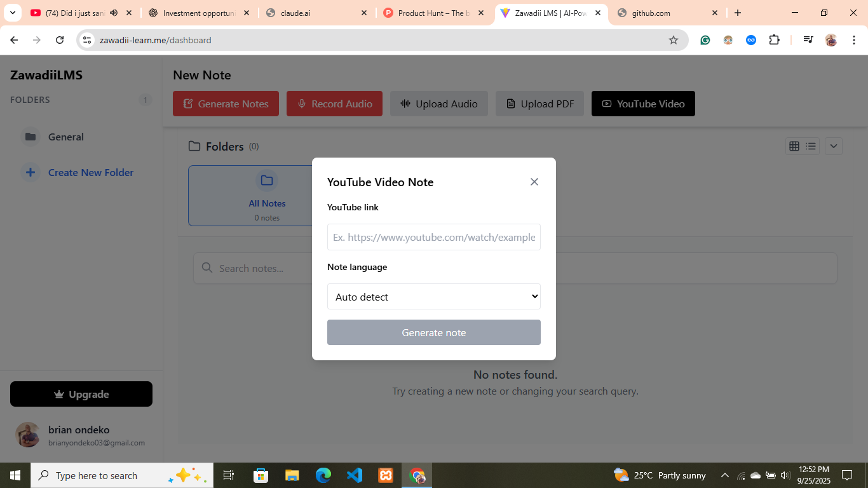Click the Generate Notes button
868x488 pixels.
point(226,104)
